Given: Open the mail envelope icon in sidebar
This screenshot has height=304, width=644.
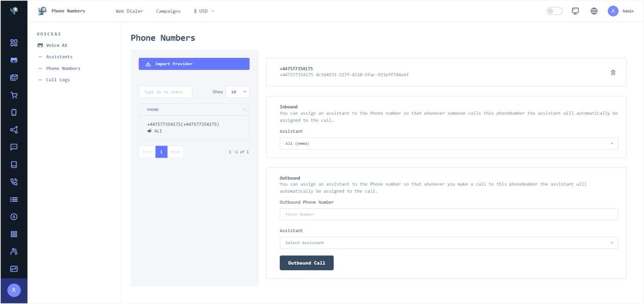Looking at the screenshot, I should [x=14, y=78].
